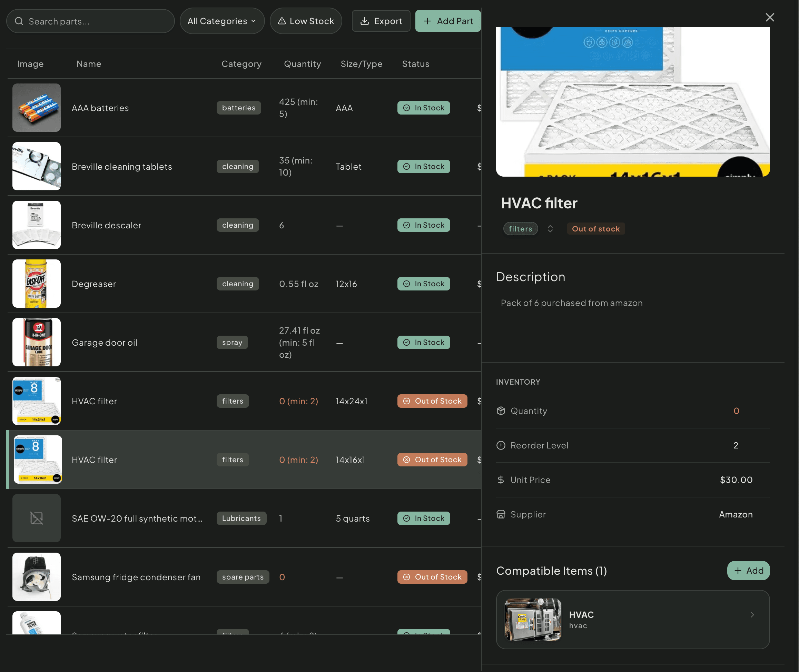The width and height of the screenshot is (799, 672).
Task: Click the broken-image placeholder on the SAE OW-20 row
Action: click(36, 518)
